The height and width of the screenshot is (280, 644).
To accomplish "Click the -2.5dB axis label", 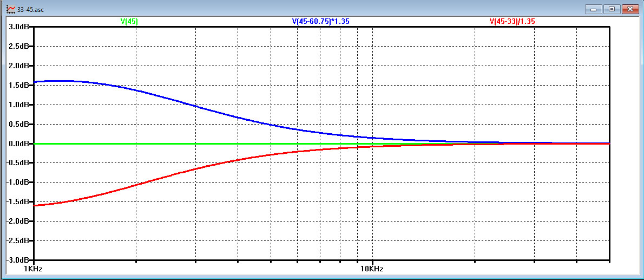I will point(17,241).
